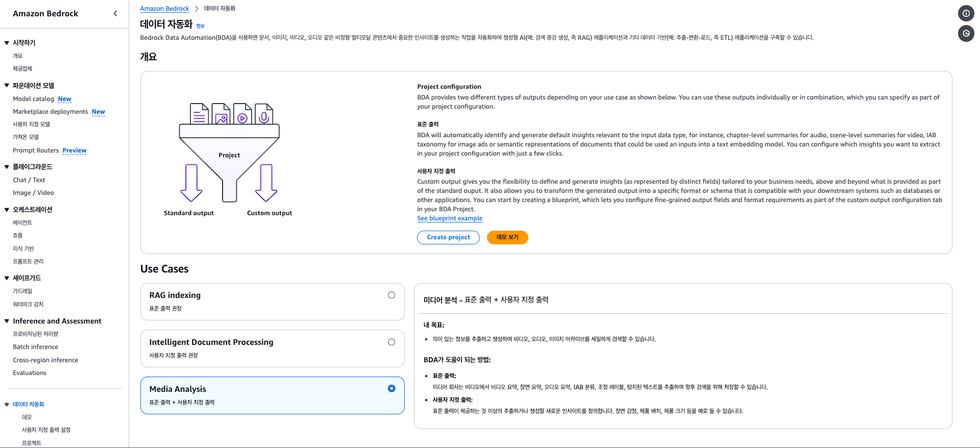
Task: Collapse the Inference and Assessment section
Action: coord(7,321)
